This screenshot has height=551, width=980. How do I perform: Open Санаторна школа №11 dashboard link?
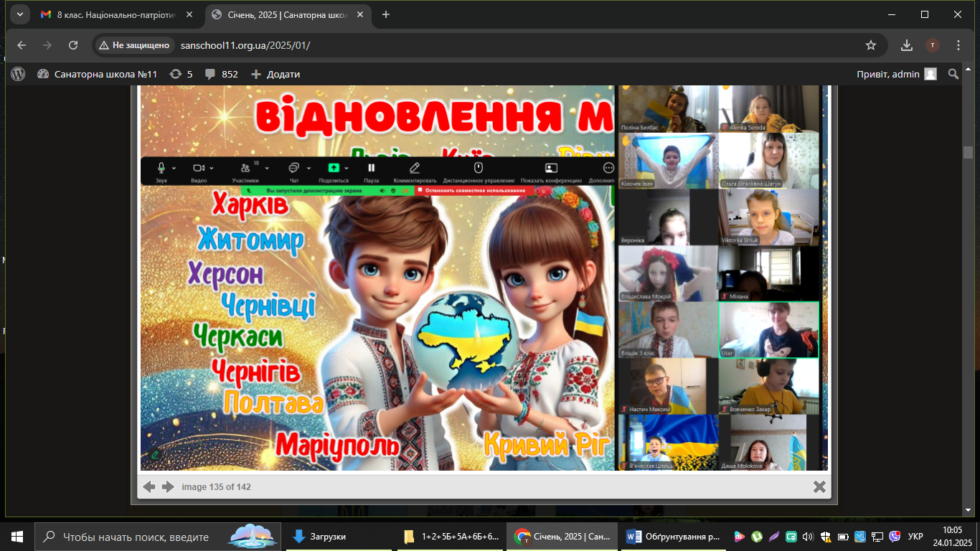coord(97,74)
